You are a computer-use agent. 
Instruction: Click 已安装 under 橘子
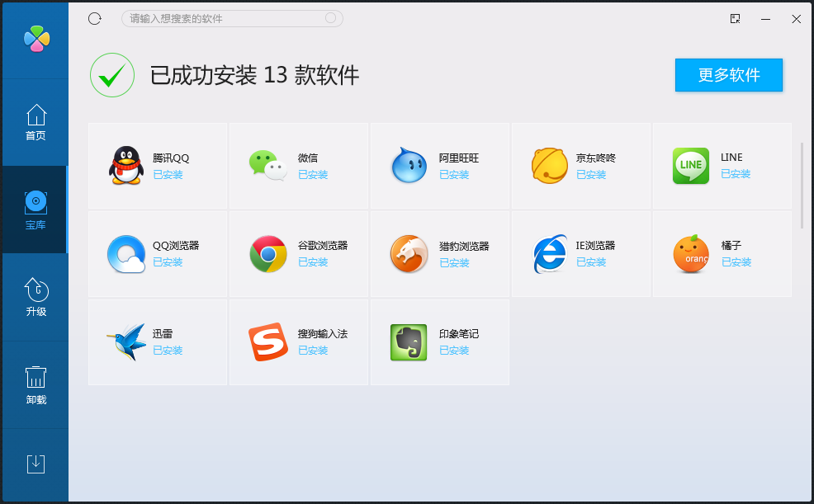(736, 262)
